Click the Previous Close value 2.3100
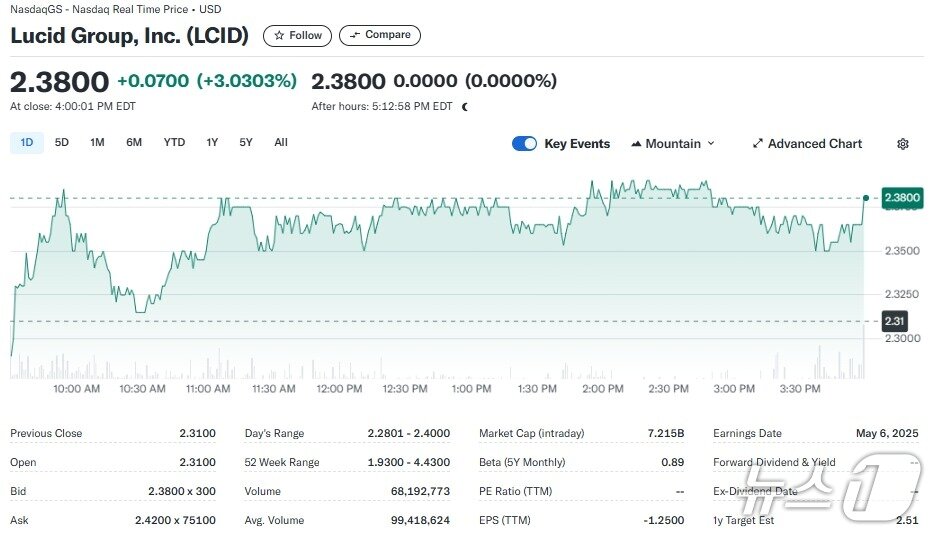Image resolution: width=935 pixels, height=535 pixels. (x=197, y=434)
